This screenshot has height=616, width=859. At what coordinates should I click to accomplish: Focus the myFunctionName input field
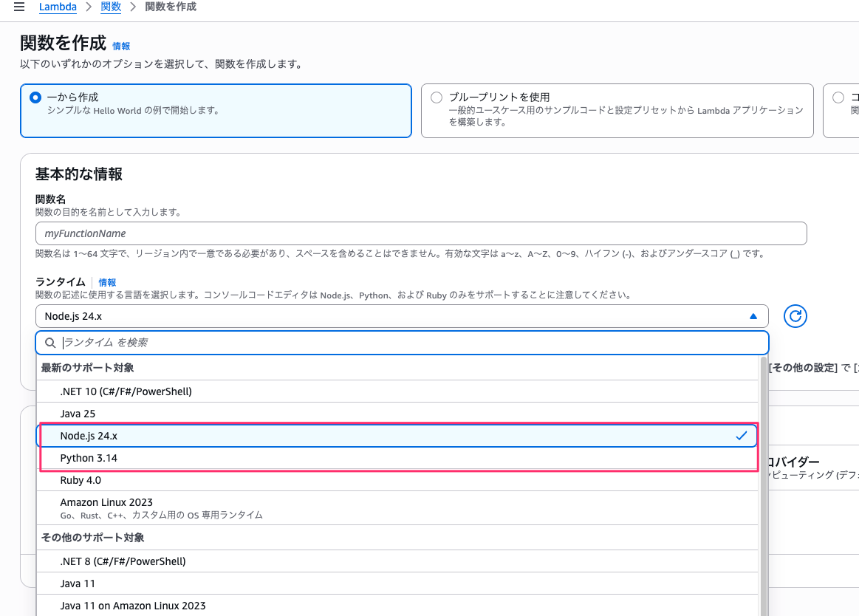tap(421, 233)
